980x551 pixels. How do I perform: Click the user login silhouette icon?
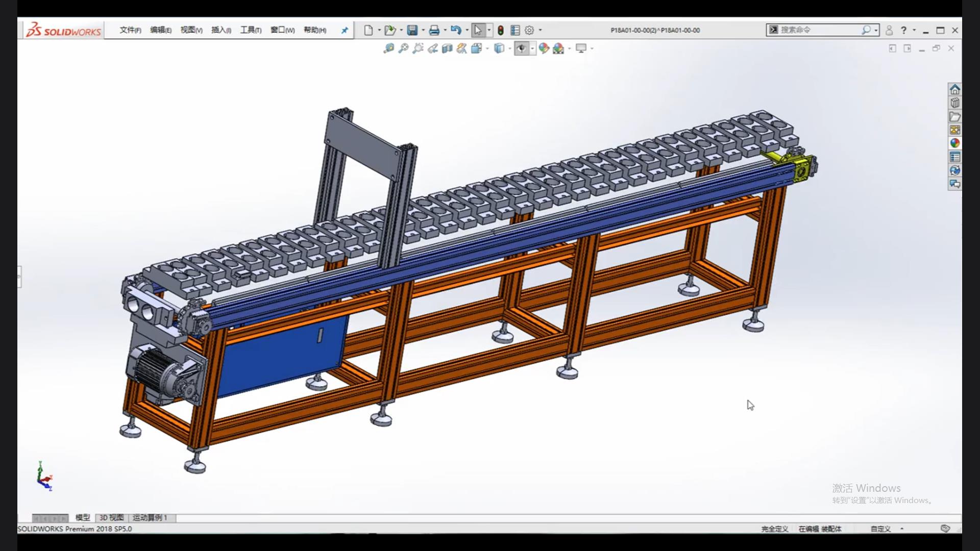coord(889,30)
